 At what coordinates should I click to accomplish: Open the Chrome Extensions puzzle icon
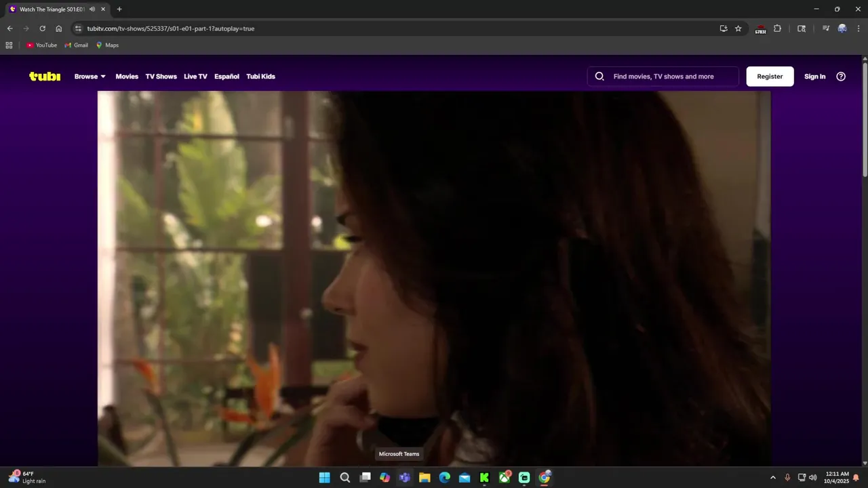tap(777, 28)
